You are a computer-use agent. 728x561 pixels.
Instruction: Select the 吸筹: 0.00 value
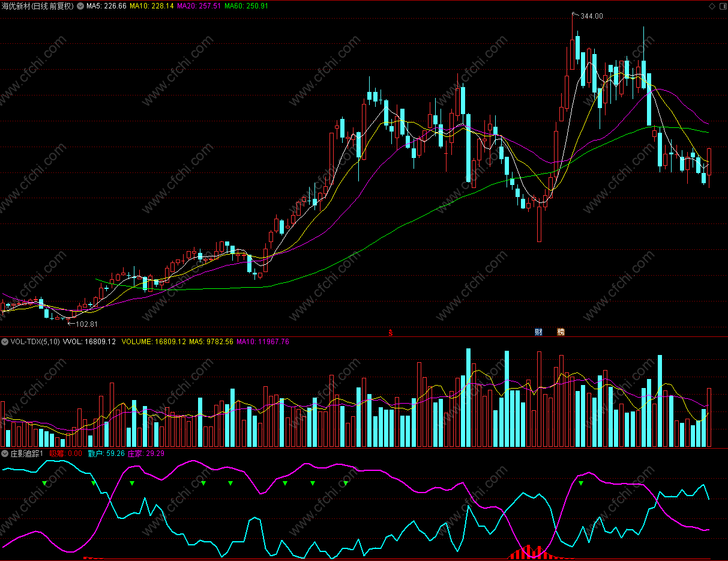click(65, 453)
